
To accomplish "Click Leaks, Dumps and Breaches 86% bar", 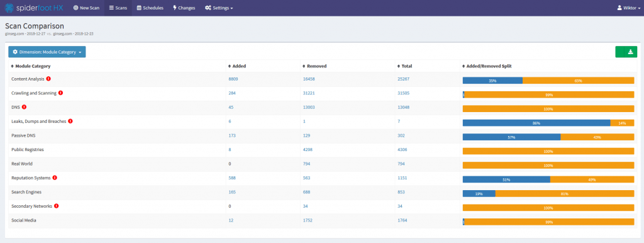I will coord(536,123).
